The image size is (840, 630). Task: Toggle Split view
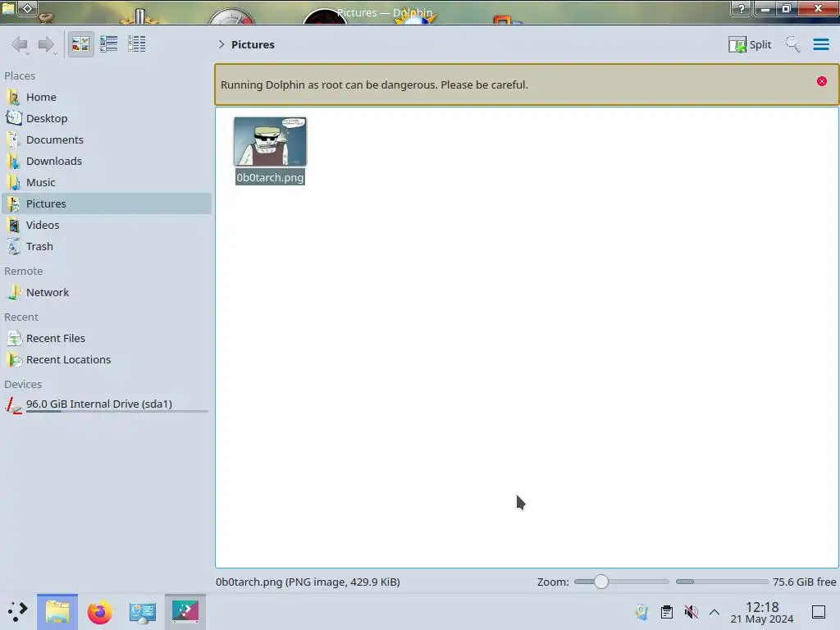click(x=750, y=44)
